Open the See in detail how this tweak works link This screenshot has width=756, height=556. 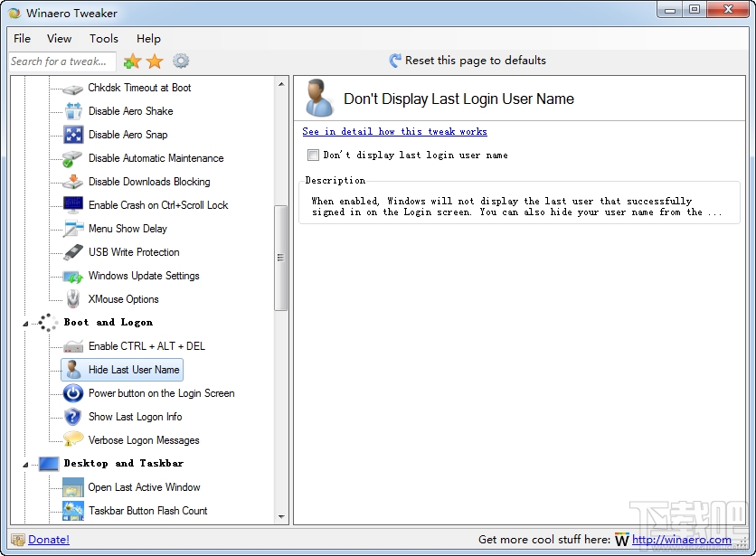395,132
